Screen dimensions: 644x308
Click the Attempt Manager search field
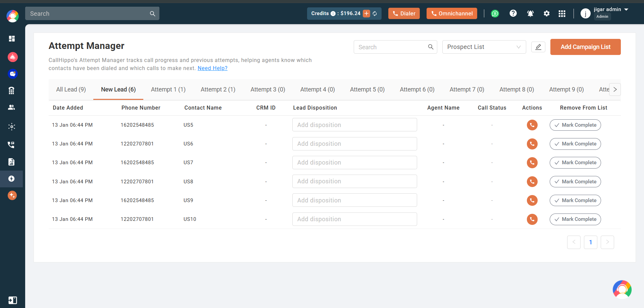395,47
